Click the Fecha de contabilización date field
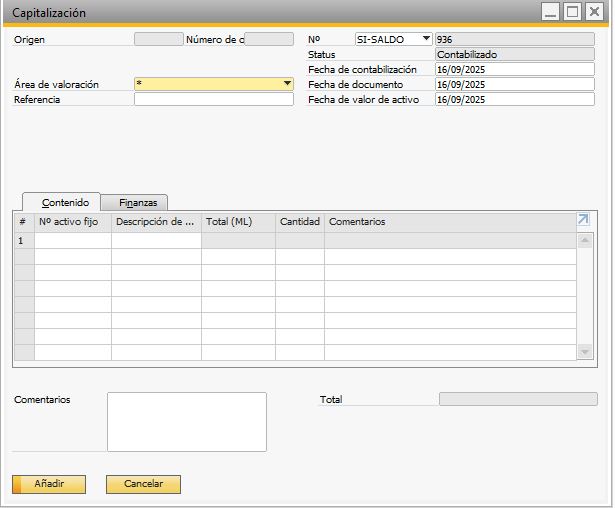Screen dimensions: 615x508 pyautogui.click(x=514, y=70)
